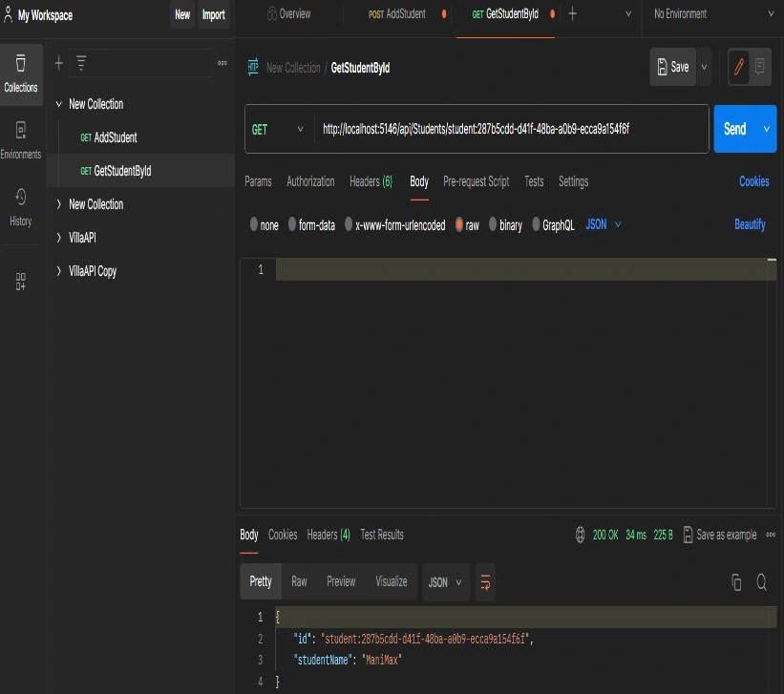Click the plus icon to open new tab
The height and width of the screenshot is (694, 784).
(x=573, y=14)
